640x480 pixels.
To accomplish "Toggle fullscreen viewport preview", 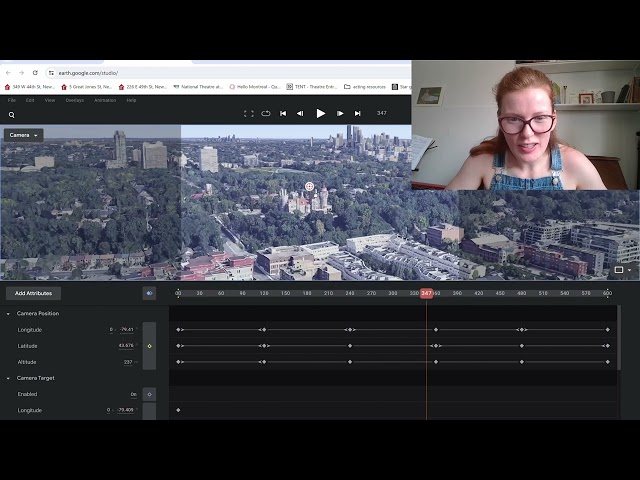I will [249, 113].
